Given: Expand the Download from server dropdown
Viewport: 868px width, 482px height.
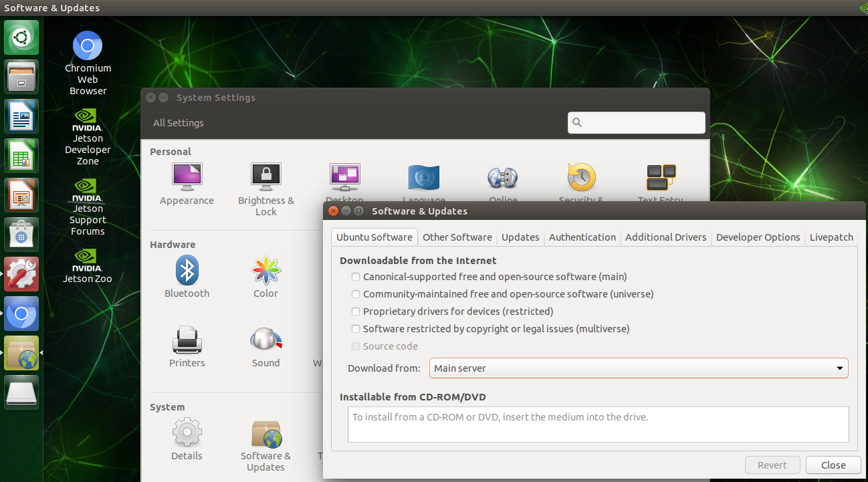Looking at the screenshot, I should [x=639, y=368].
